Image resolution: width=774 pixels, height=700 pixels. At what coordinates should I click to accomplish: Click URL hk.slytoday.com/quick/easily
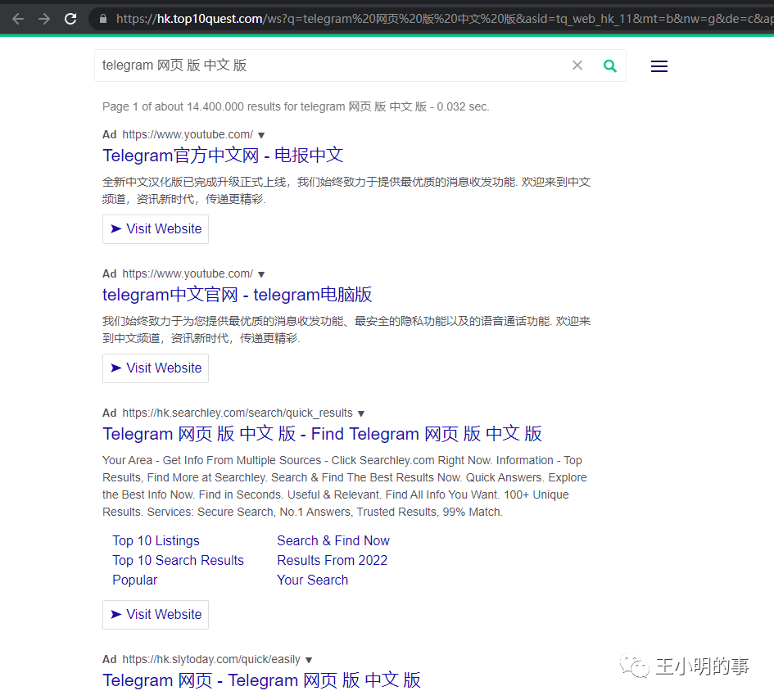[211, 660]
